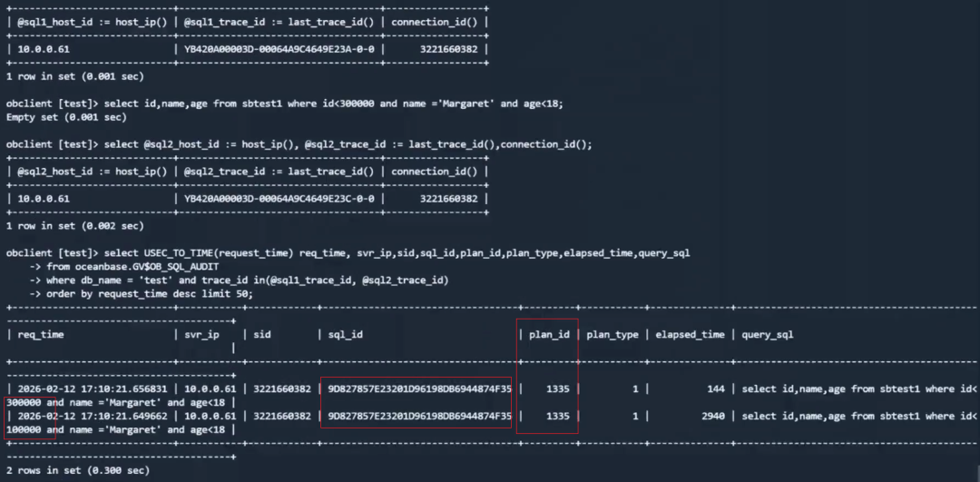Click connection id 3221660382 in the @sql1_host_id table

point(451,48)
